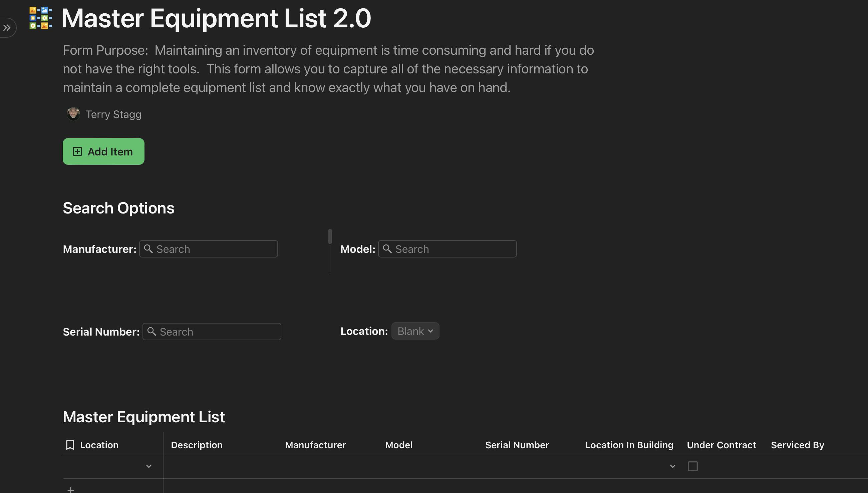The image size is (868, 493).
Task: Select the Description column header
Action: (197, 445)
